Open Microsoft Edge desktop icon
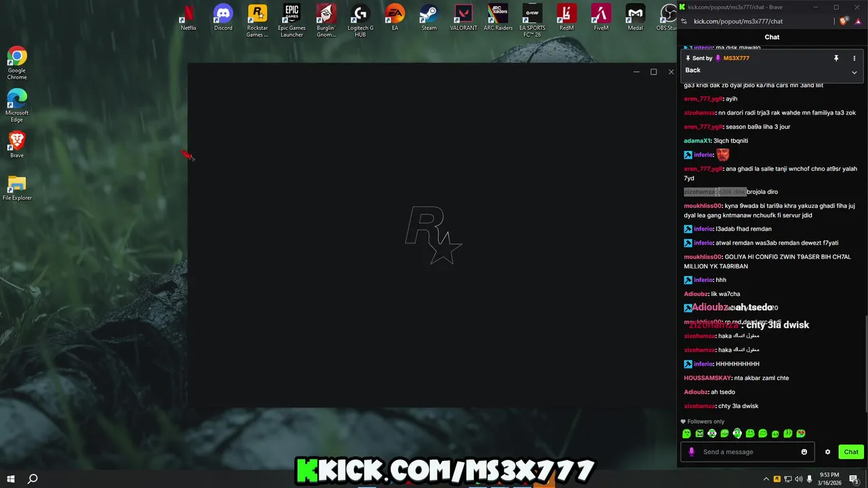The image size is (868, 488). pyautogui.click(x=17, y=106)
